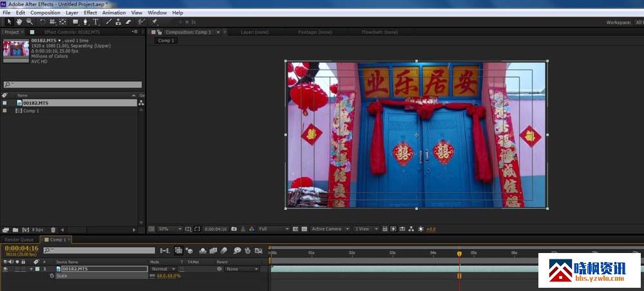Viewport: 644px width, 291px height.
Task: Select the Selection arrow tool
Action: click(9, 22)
